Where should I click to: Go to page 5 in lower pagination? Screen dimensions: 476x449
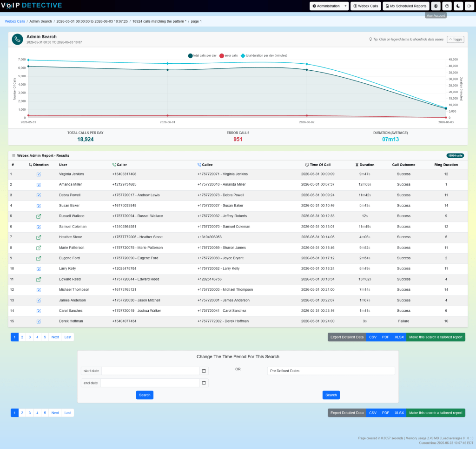(45, 413)
